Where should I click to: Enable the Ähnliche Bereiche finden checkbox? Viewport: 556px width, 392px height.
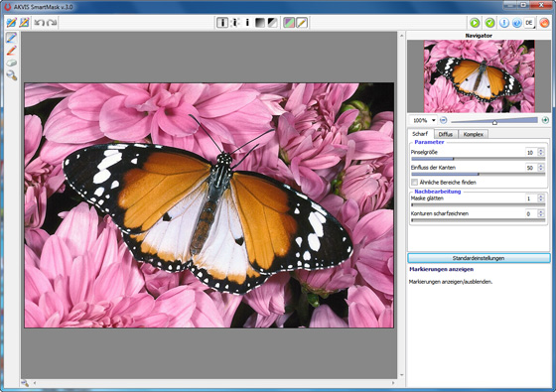415,183
